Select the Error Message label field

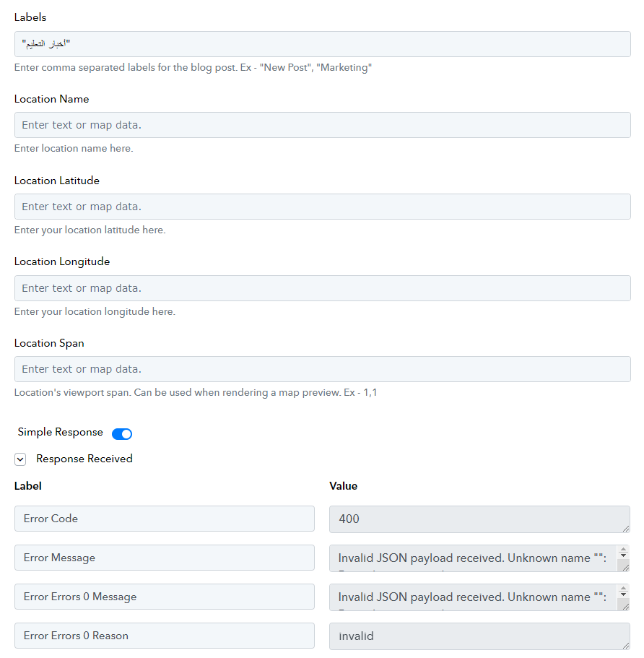[x=165, y=558]
